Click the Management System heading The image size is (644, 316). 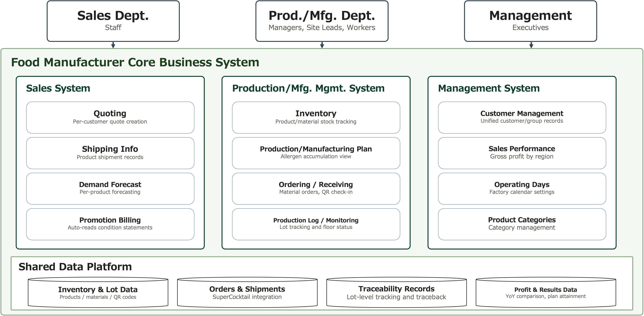[489, 88]
